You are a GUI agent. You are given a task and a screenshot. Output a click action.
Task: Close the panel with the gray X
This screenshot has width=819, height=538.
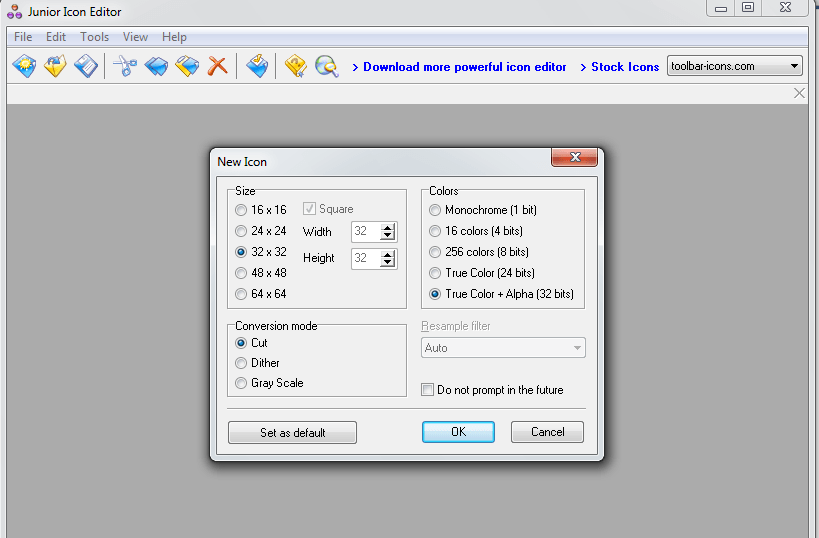(799, 93)
